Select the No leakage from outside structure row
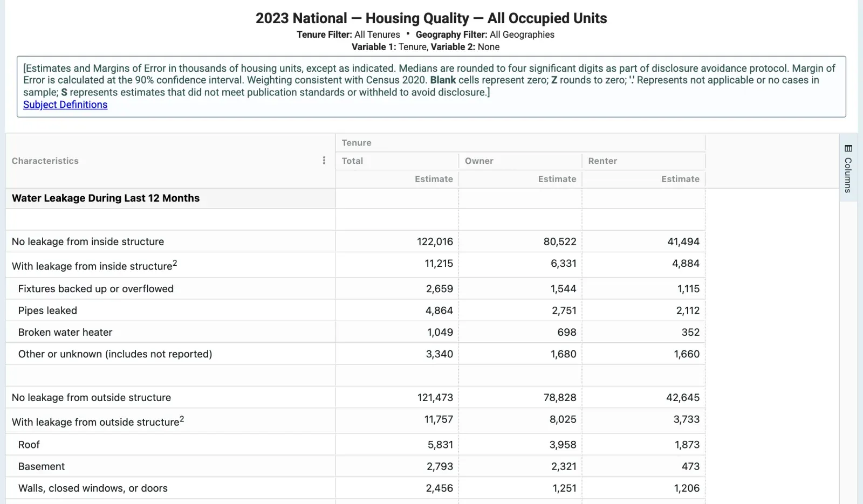Image resolution: width=863 pixels, height=504 pixels. tap(355, 397)
